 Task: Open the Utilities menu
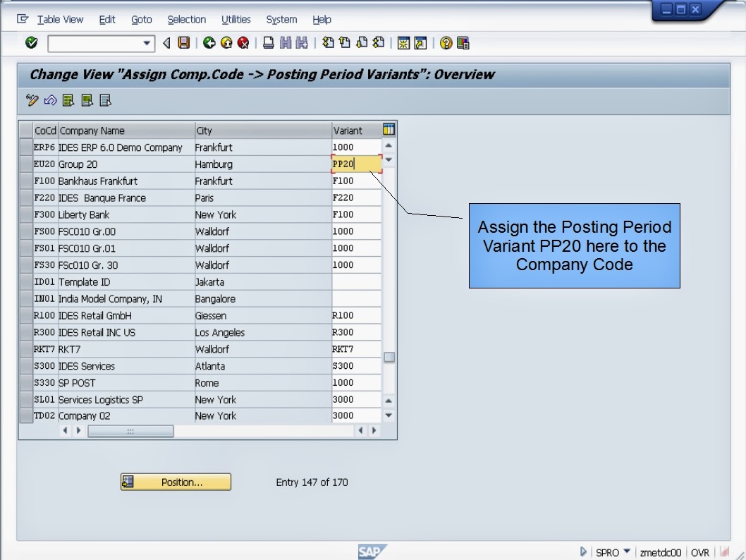(236, 19)
